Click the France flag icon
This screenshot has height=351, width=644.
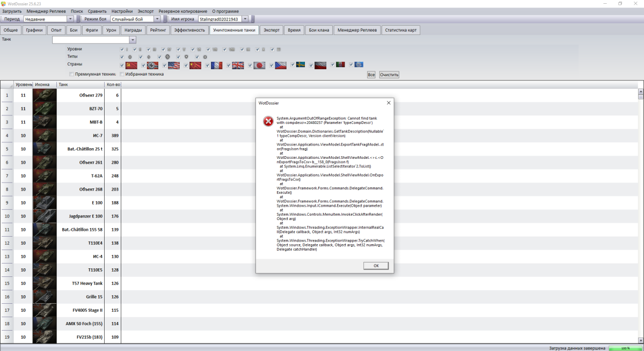217,65
